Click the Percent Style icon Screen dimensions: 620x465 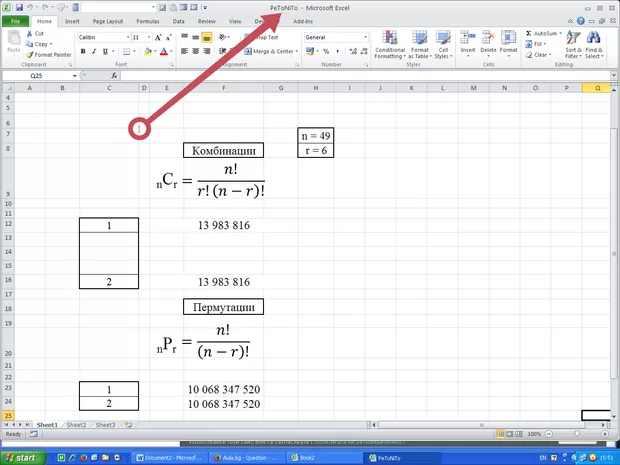click(326, 51)
